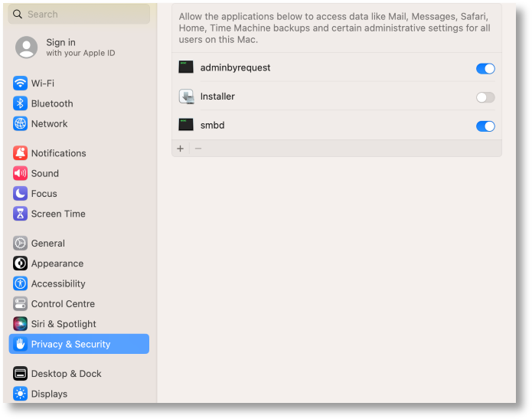This screenshot has width=532, height=419.
Task: Sign in with your Apple ID
Action: click(80, 47)
